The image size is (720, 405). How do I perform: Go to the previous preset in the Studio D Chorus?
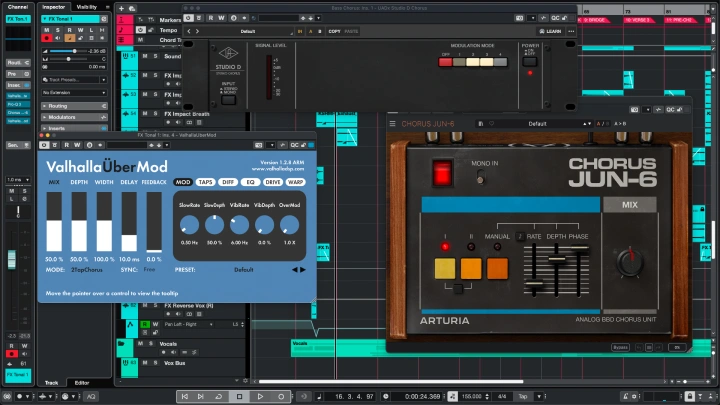(189, 31)
